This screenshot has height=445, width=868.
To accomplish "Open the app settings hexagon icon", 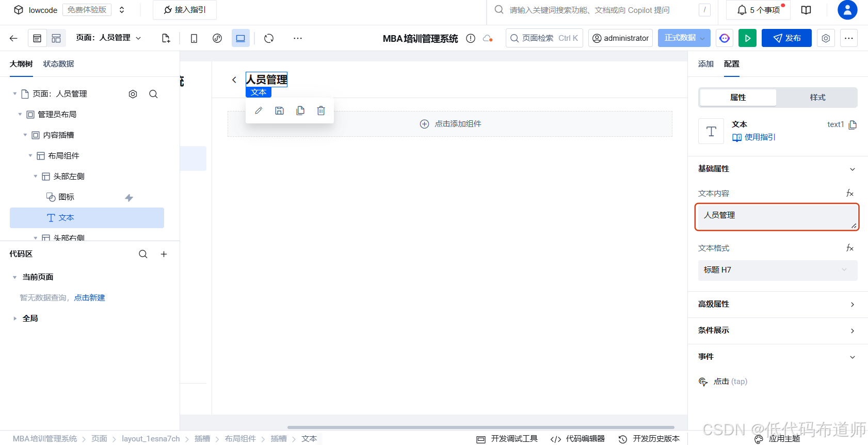I will (826, 38).
